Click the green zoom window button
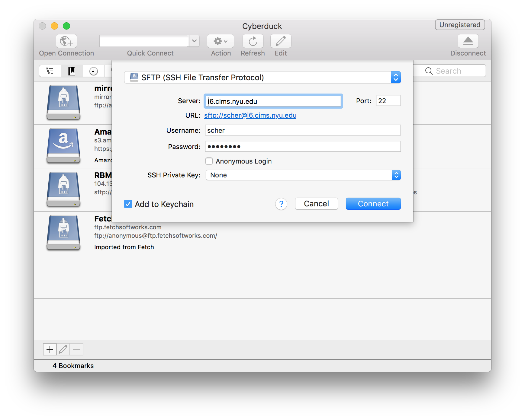525x420 pixels. click(66, 26)
